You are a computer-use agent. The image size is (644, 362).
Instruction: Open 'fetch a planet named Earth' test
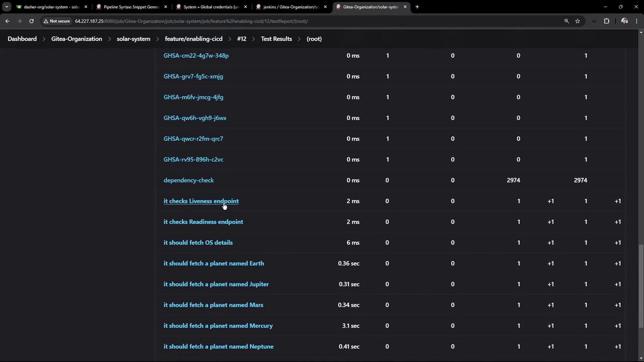point(214,263)
